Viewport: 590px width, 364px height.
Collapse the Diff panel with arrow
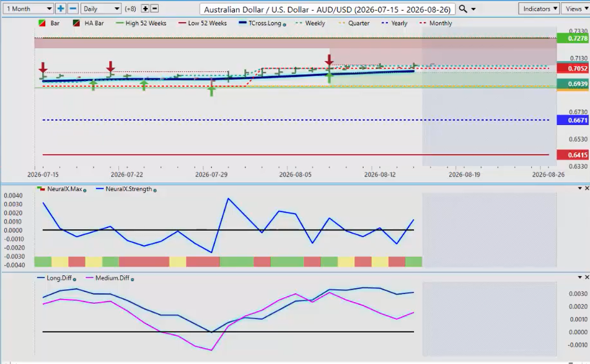tap(580, 277)
